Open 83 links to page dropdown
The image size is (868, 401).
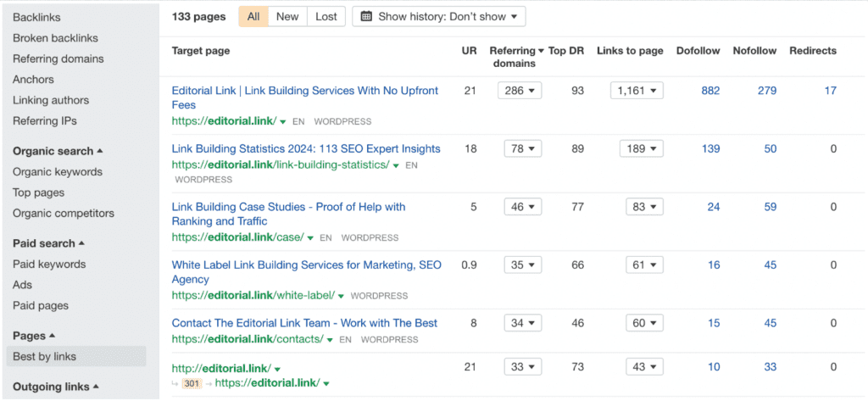point(644,207)
